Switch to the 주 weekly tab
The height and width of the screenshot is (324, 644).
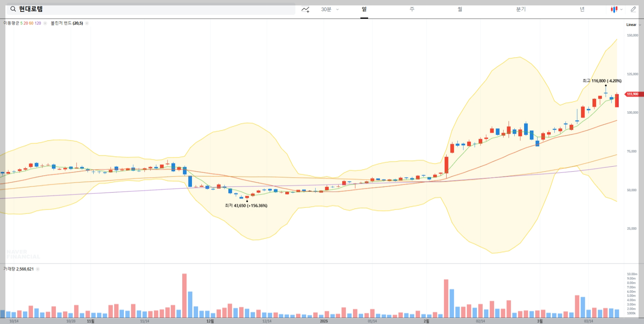(412, 9)
